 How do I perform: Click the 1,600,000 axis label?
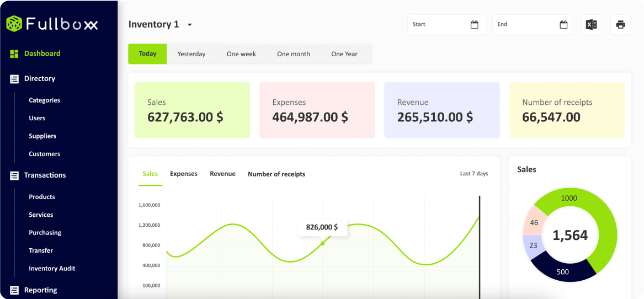pyautogui.click(x=150, y=205)
